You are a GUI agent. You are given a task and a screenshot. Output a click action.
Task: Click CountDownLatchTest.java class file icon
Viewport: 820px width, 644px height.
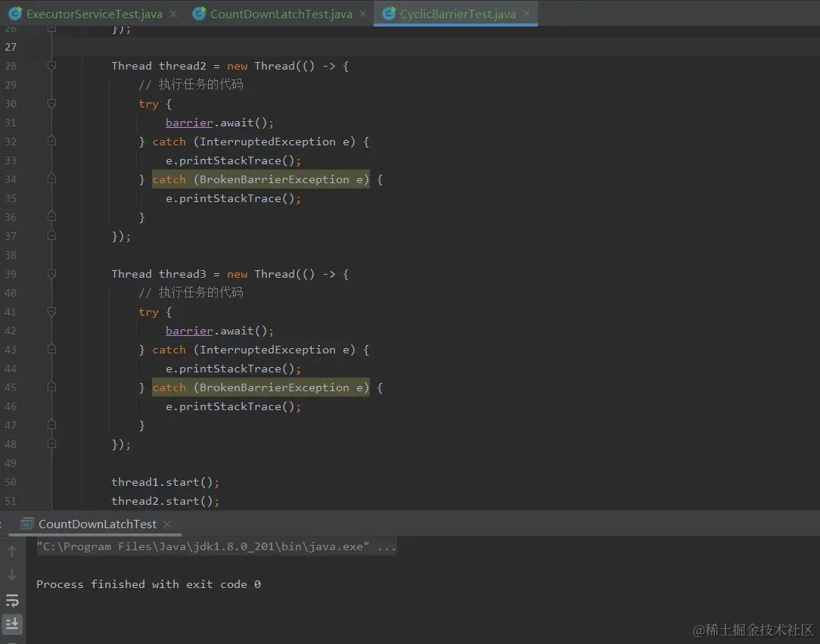point(199,14)
